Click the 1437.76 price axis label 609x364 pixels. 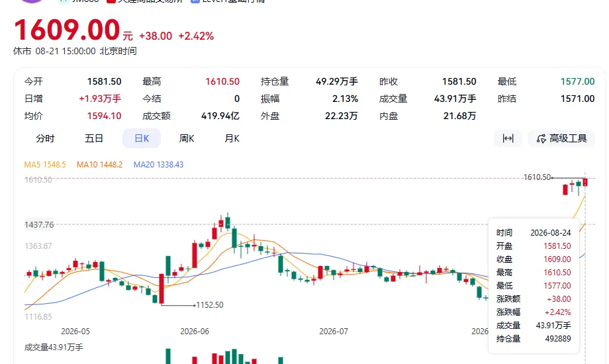coord(39,224)
